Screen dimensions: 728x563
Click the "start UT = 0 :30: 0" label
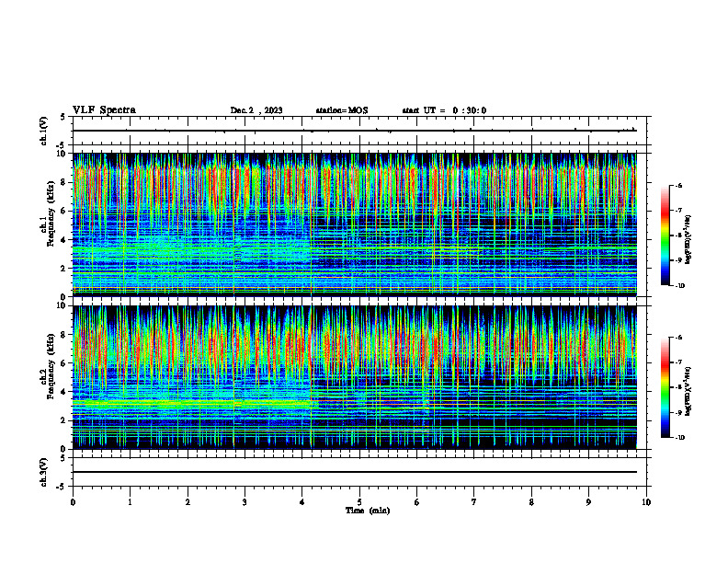coord(444,110)
